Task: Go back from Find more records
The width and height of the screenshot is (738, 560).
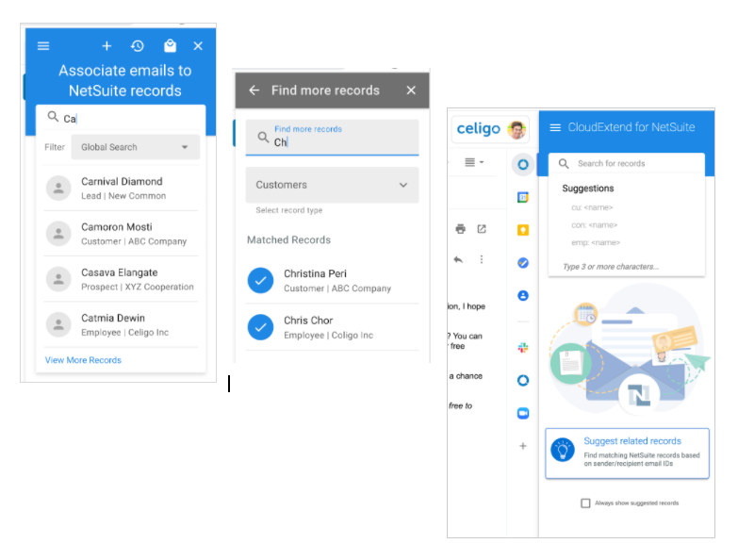Action: coord(254,91)
